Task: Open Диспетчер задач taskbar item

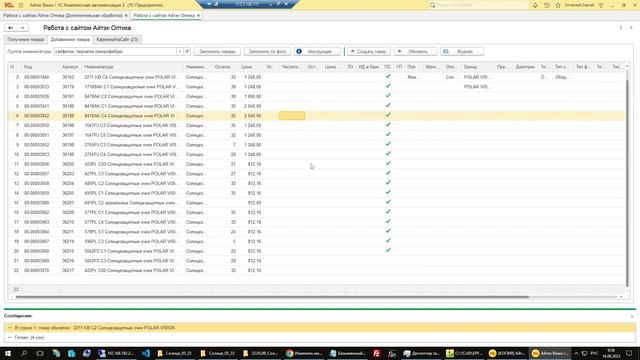Action: pyautogui.click(x=421, y=353)
